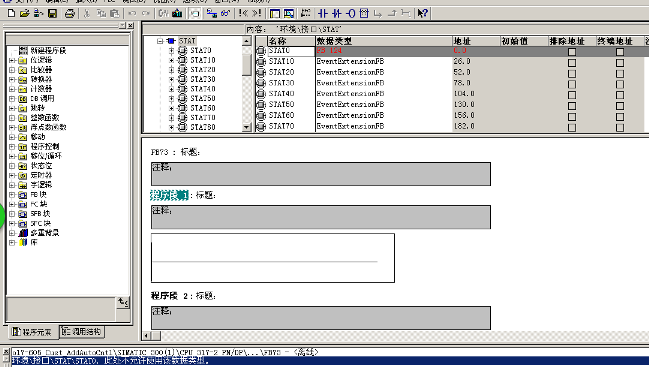The image size is (649, 367).
Task: Click the editor's horizontal scroll left arrow
Action: pyautogui.click(x=147, y=336)
